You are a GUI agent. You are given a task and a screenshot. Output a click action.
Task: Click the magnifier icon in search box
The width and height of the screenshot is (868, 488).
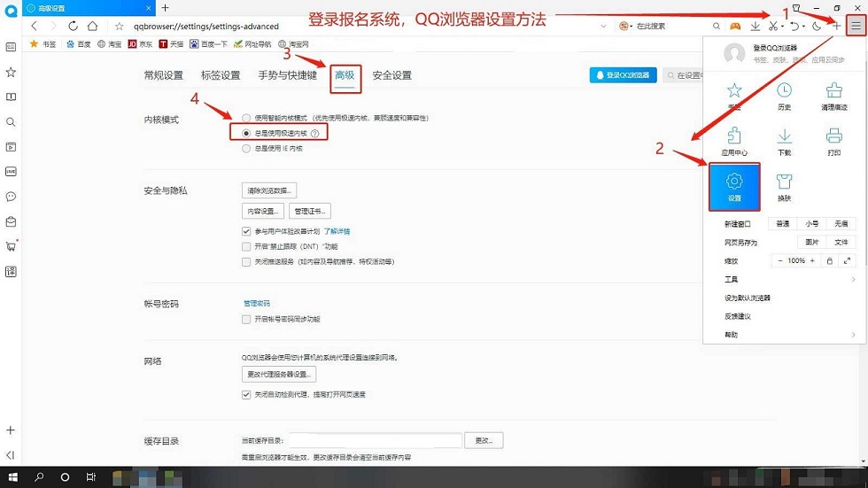tap(717, 26)
